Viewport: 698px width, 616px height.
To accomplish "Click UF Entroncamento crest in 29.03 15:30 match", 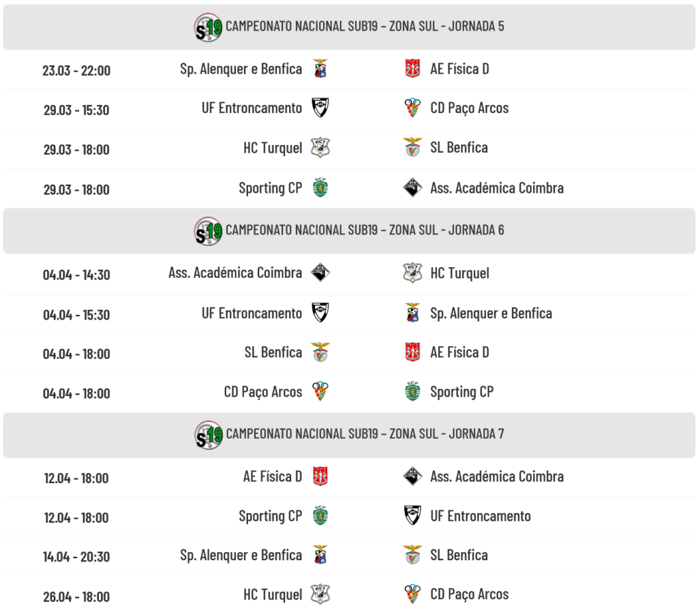I will coord(320,108).
